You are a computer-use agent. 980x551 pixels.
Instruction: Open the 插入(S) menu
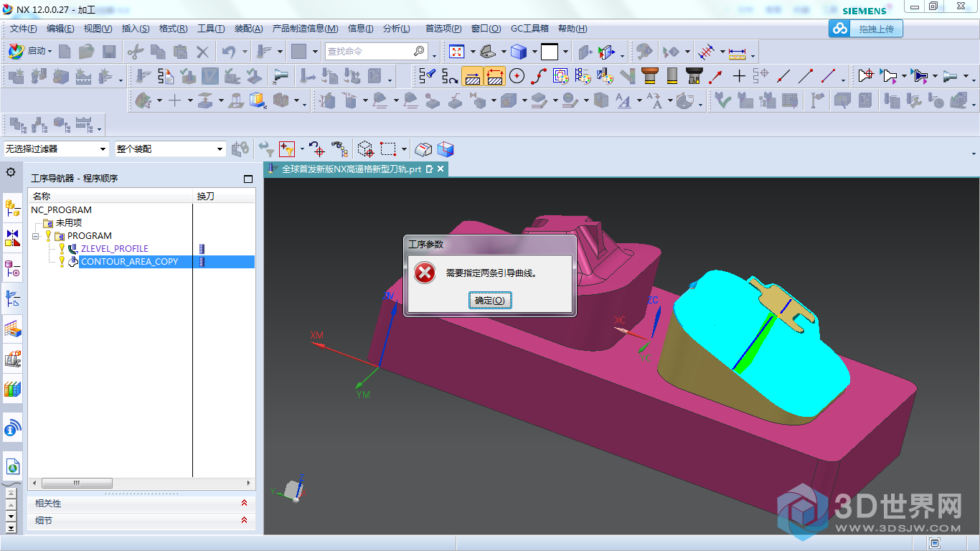(136, 29)
